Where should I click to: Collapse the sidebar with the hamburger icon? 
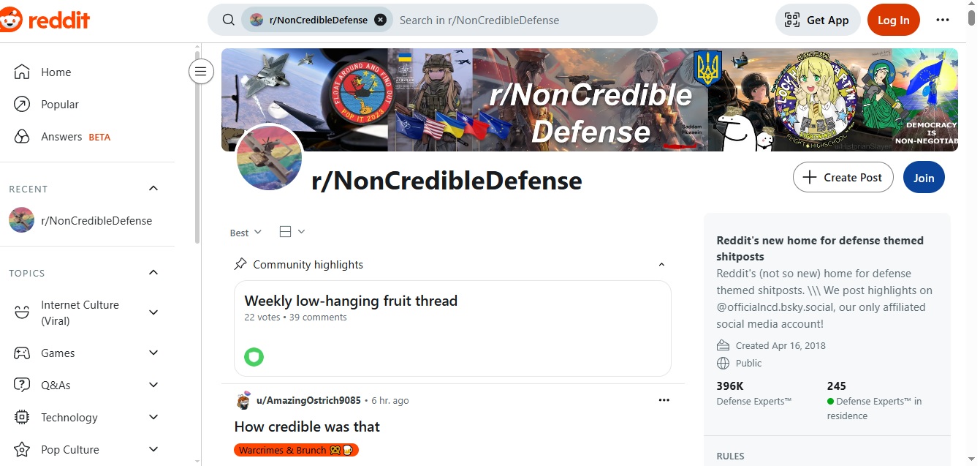[x=201, y=71]
